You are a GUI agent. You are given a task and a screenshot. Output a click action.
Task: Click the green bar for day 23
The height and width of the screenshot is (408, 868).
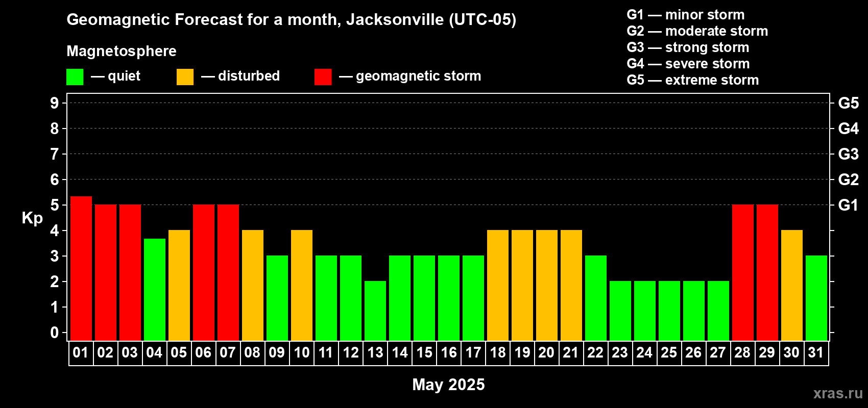coord(620,311)
